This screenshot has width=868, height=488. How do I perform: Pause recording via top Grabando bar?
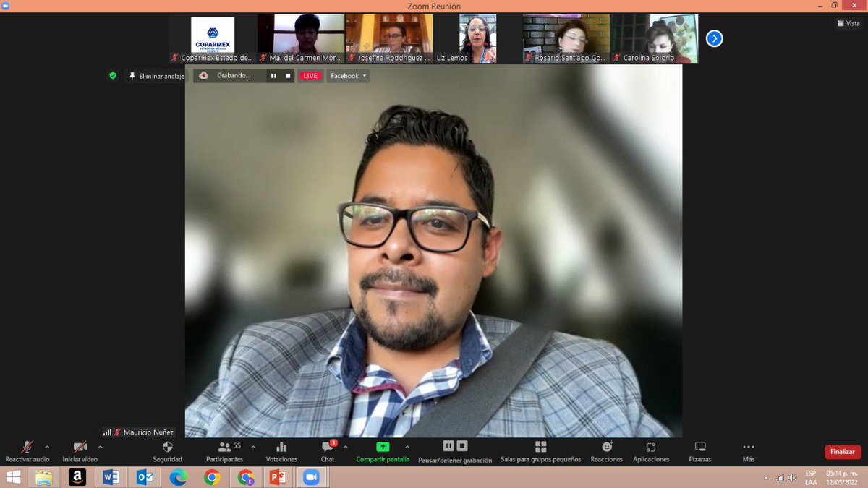coord(273,76)
